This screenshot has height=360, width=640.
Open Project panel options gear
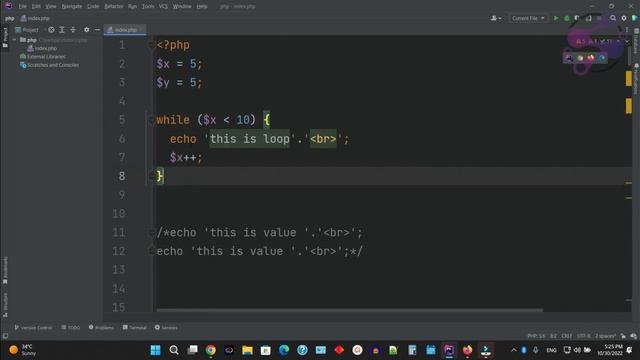pos(87,30)
